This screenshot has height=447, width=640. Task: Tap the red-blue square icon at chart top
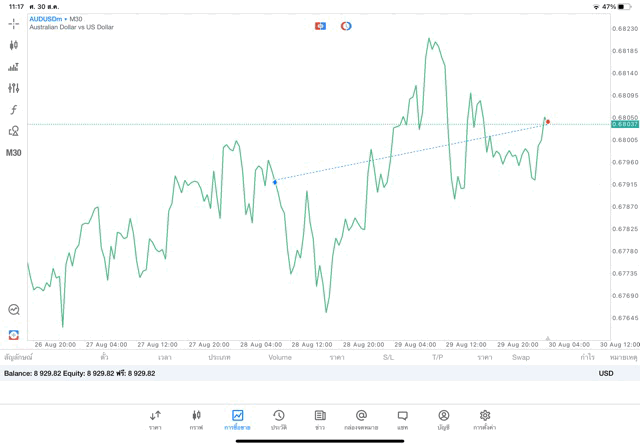coord(320,26)
